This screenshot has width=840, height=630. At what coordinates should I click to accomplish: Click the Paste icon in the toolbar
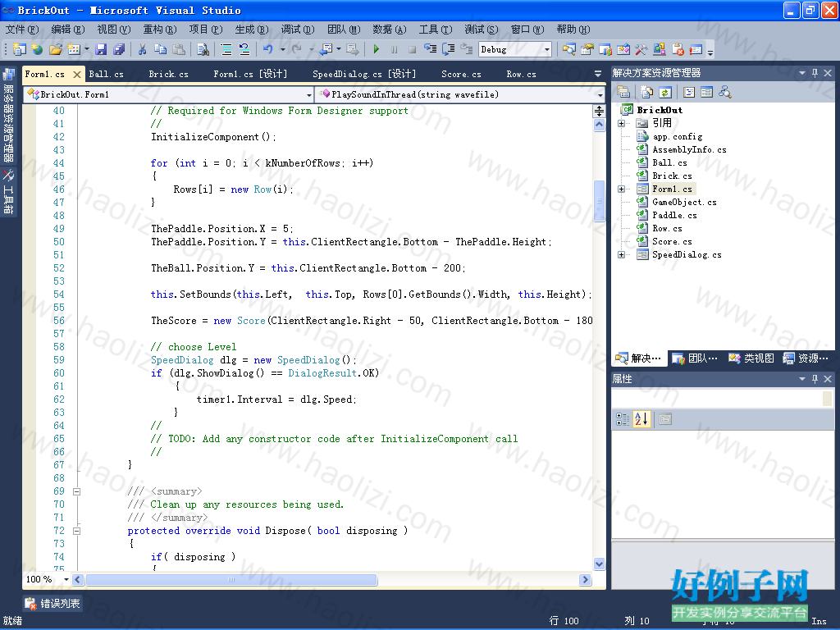(179, 49)
